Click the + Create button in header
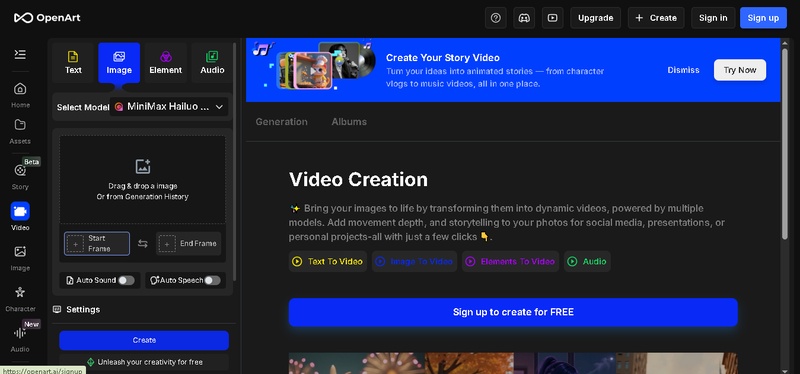The width and height of the screenshot is (800, 374). 656,18
